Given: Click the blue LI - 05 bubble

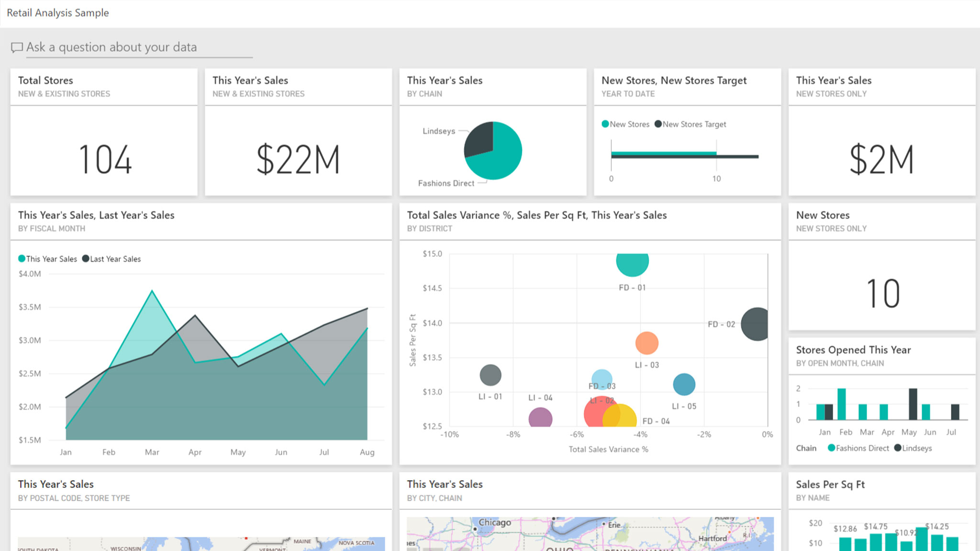Looking at the screenshot, I should click(x=684, y=385).
